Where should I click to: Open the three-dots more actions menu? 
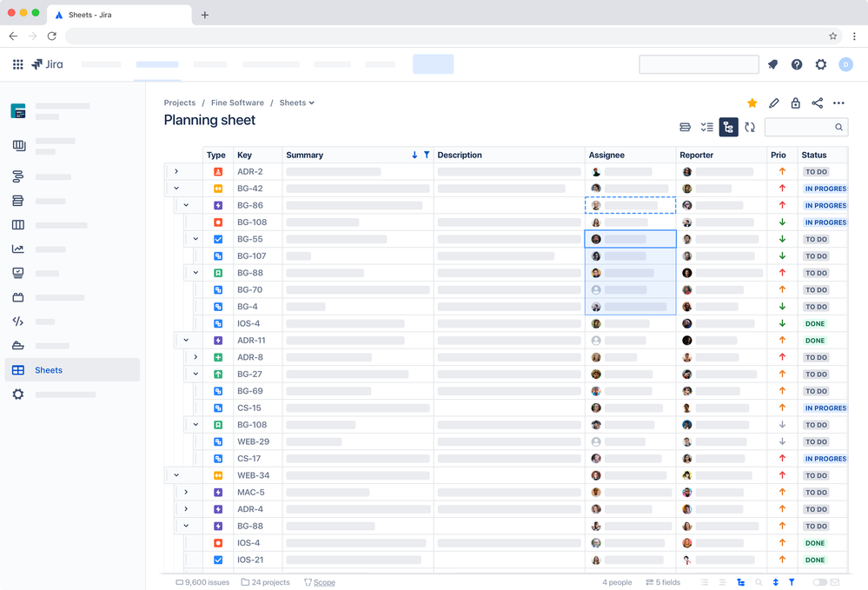pyautogui.click(x=838, y=103)
